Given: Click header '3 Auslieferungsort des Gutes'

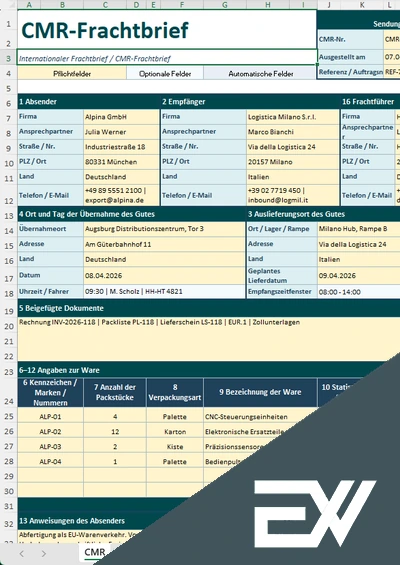Looking at the screenshot, I should 323,214.
